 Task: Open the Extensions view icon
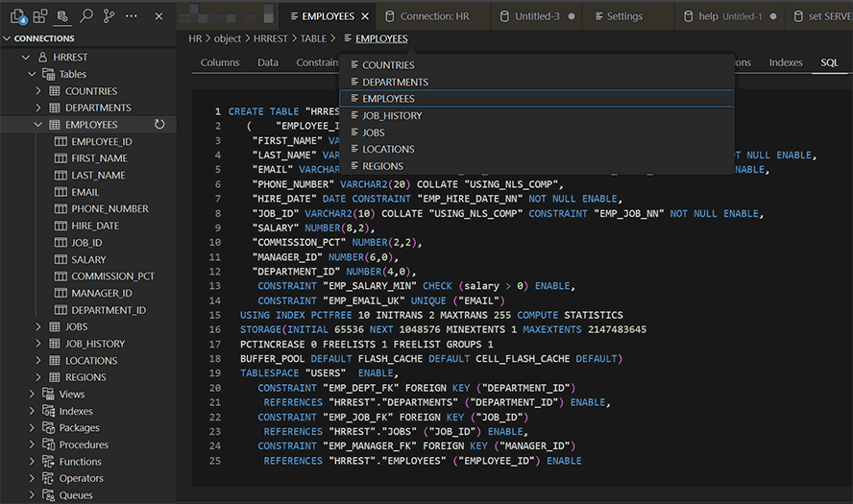[39, 16]
